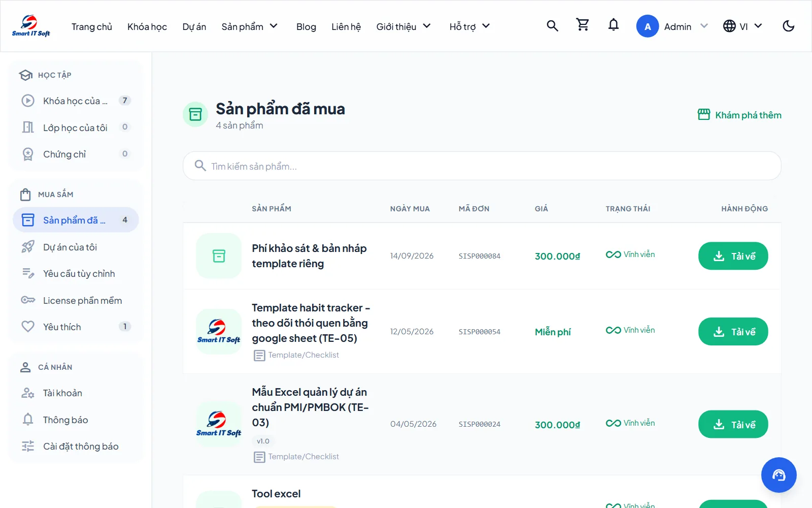Open Chứng chỉ in sidebar
Image resolution: width=812 pixels, height=508 pixels.
[x=76, y=154]
